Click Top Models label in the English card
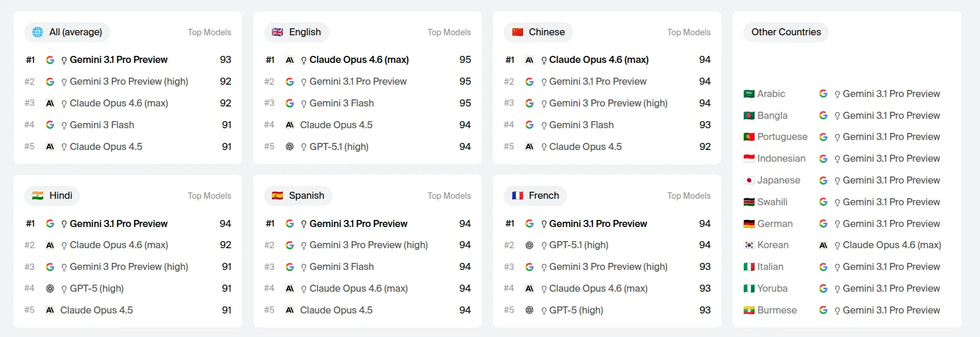This screenshot has height=337, width=980. pyautogui.click(x=449, y=32)
